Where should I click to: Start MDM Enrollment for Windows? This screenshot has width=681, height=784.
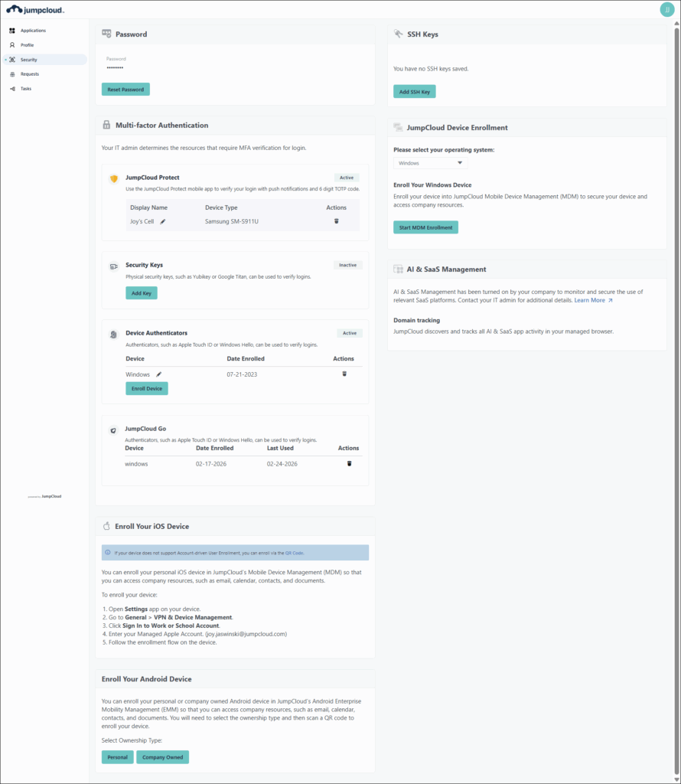click(425, 227)
